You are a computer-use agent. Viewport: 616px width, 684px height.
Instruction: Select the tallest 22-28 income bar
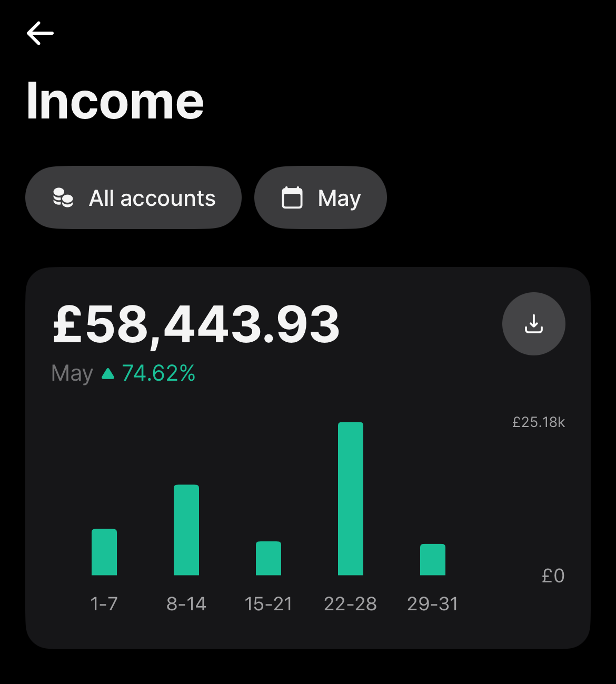351,499
